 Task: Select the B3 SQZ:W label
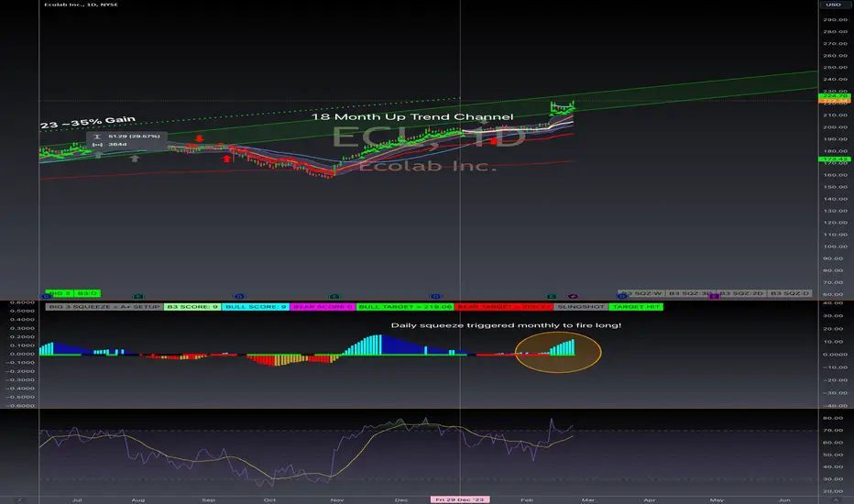(641, 293)
